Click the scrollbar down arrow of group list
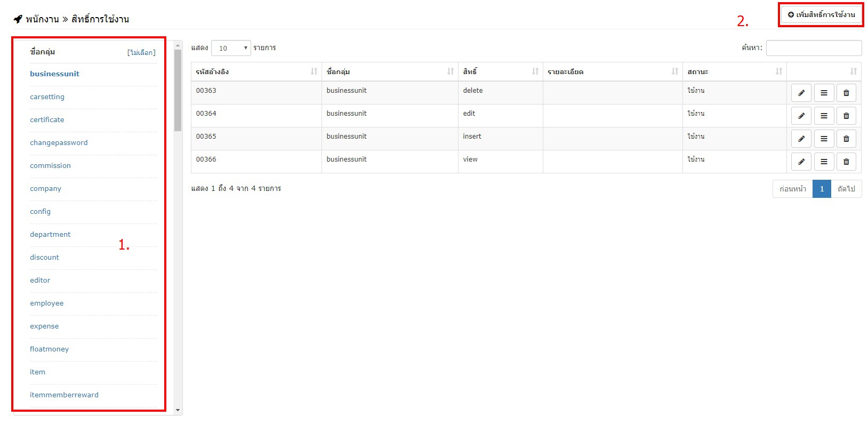868x424 pixels. pos(178,411)
